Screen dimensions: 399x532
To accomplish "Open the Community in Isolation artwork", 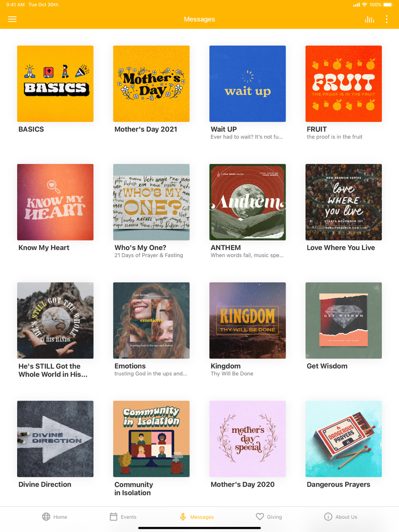I will pyautogui.click(x=151, y=439).
